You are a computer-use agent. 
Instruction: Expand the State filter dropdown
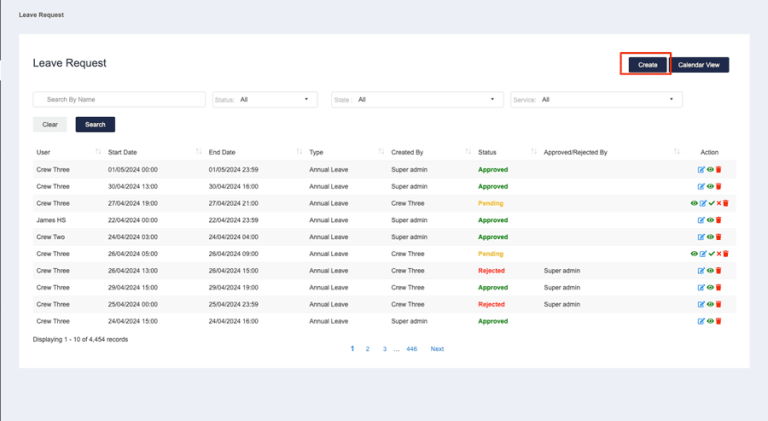click(x=417, y=100)
